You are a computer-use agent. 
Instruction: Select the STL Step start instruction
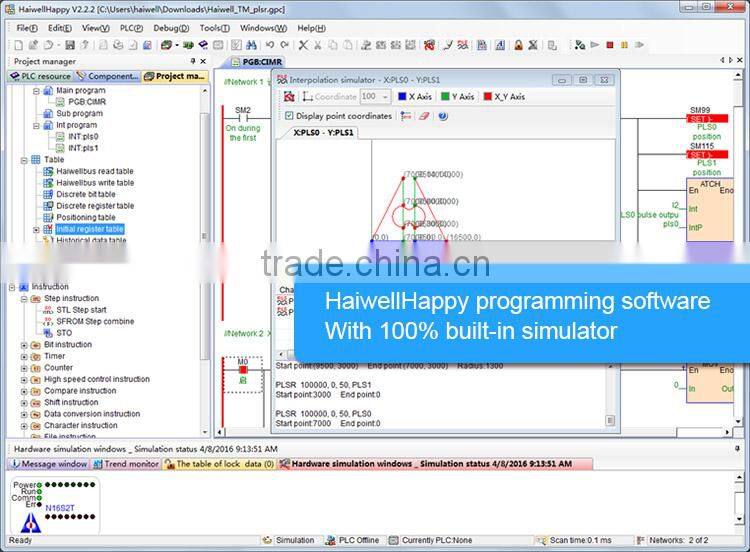click(71, 310)
